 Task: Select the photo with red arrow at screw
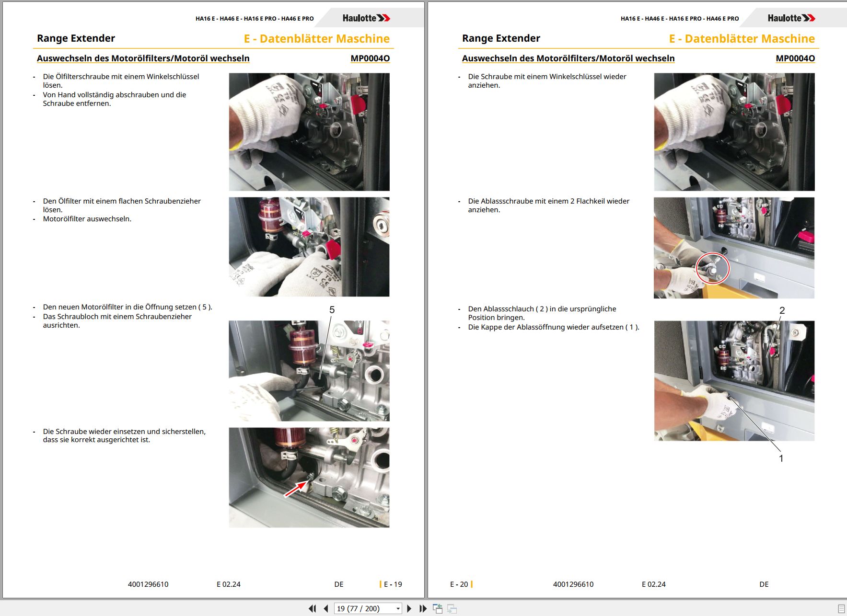(x=309, y=478)
